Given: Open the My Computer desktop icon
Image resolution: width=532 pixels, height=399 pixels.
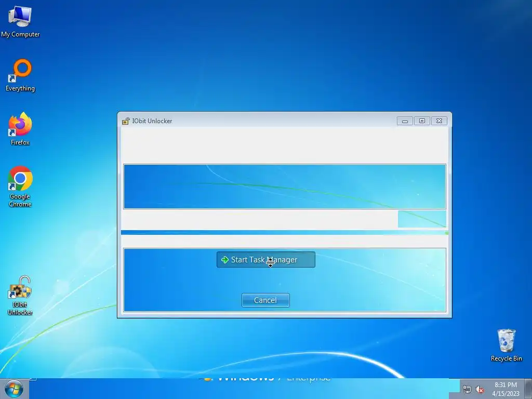Looking at the screenshot, I should pos(20,21).
